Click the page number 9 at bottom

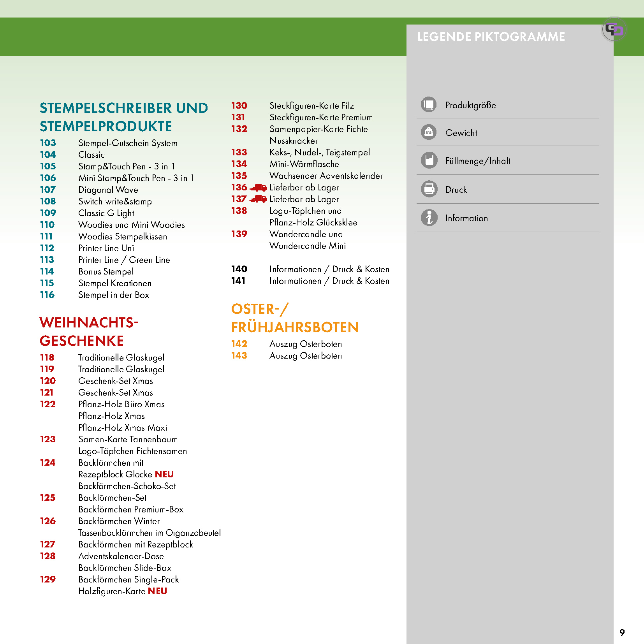622,632
